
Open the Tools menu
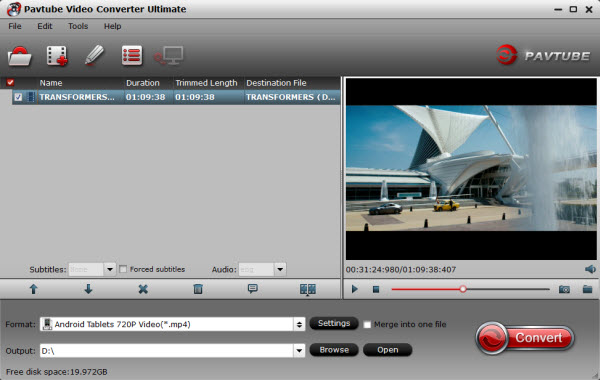tap(78, 26)
